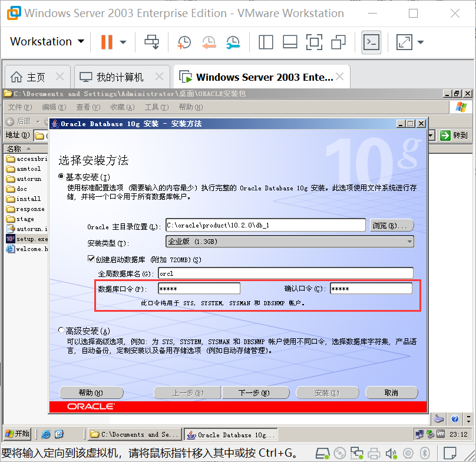Select the 高级安装(A) radio button
476x462 pixels.
click(x=61, y=330)
